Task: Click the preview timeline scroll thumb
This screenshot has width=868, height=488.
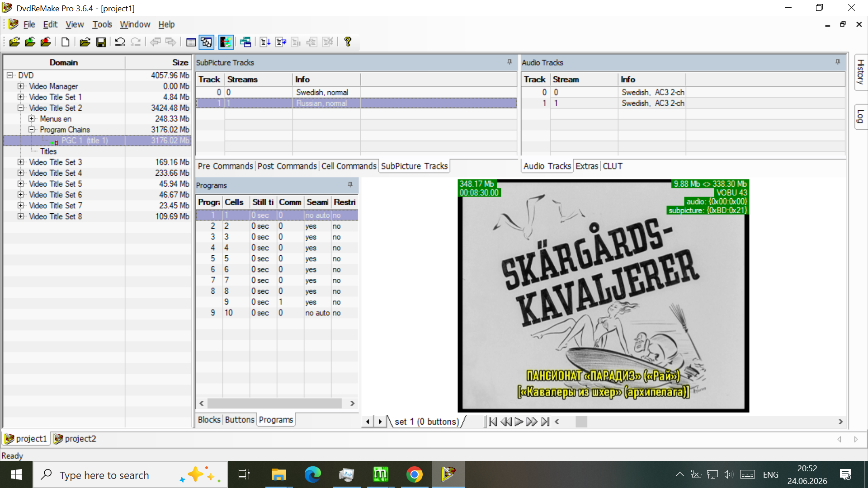Action: [581, 422]
